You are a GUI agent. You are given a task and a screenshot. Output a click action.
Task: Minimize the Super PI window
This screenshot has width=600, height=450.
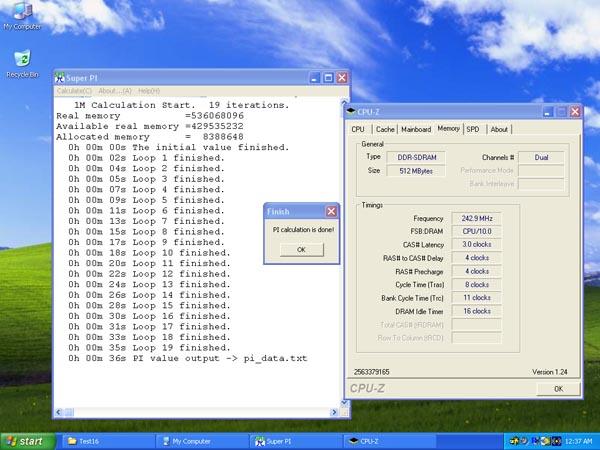315,78
